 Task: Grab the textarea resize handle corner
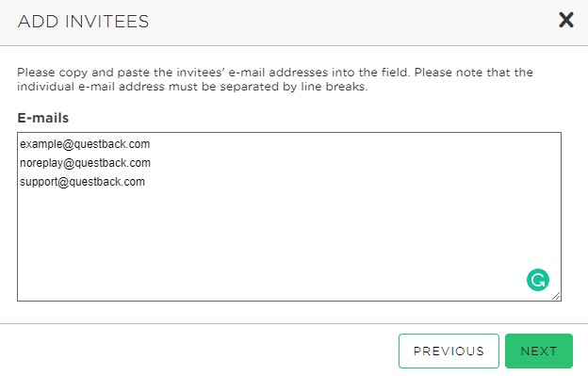pos(556,296)
